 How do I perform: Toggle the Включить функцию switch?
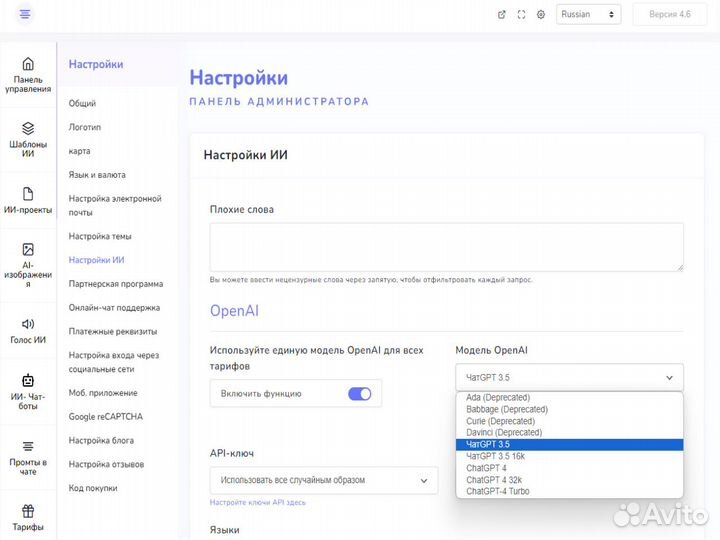360,394
